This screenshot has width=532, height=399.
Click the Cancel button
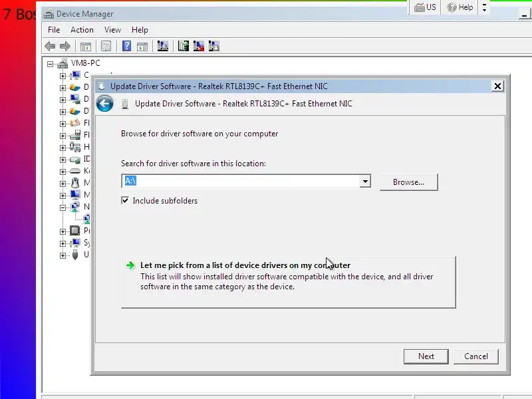coord(476,356)
